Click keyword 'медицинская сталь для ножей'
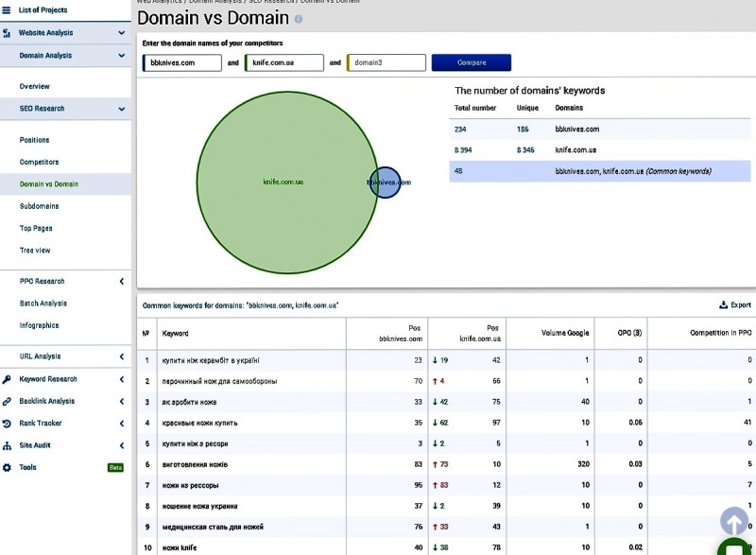756x555 pixels. 213,527
